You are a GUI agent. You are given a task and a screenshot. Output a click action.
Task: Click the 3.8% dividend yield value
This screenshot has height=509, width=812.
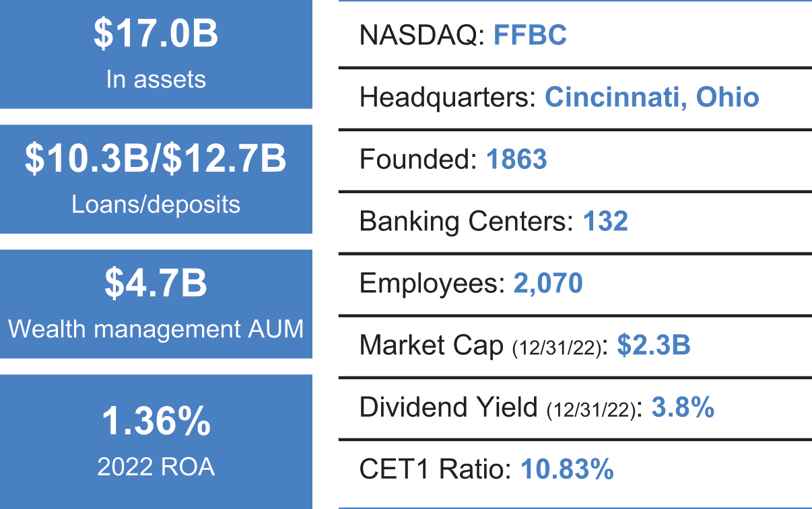pos(683,407)
